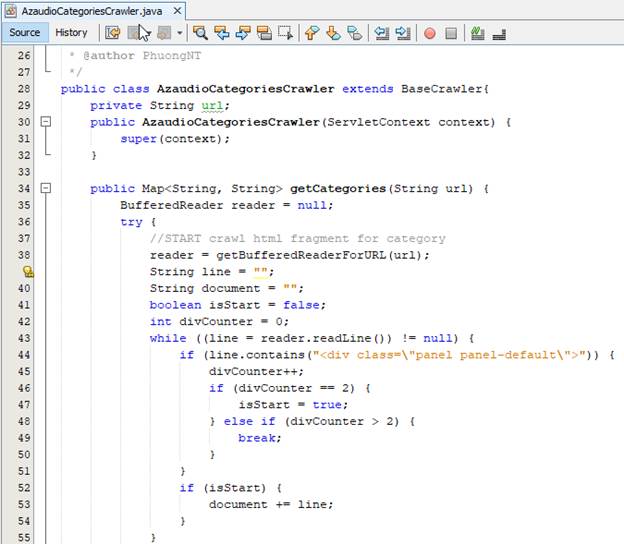Jump to Previous Bookmark icon
The width and height of the screenshot is (624, 544).
pyautogui.click(x=312, y=33)
